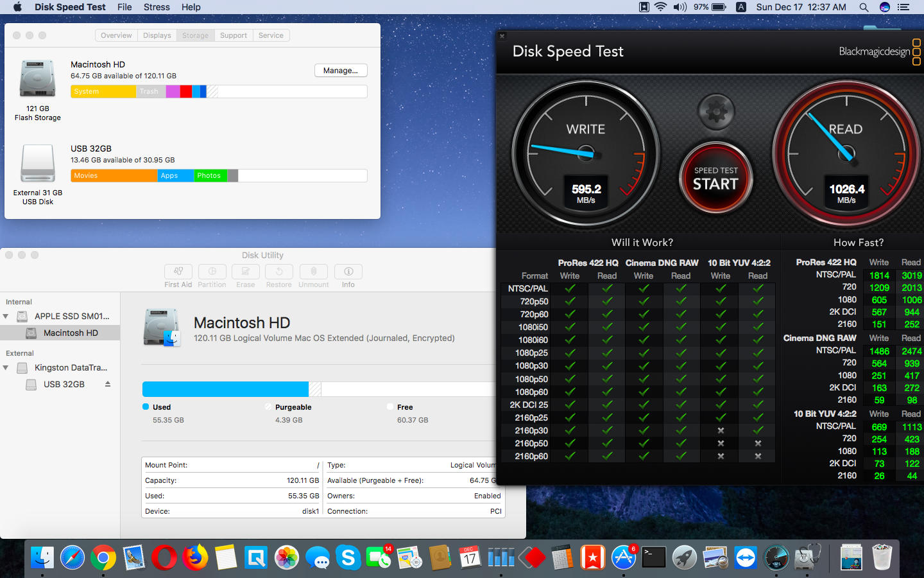Open the Help menu

point(191,7)
